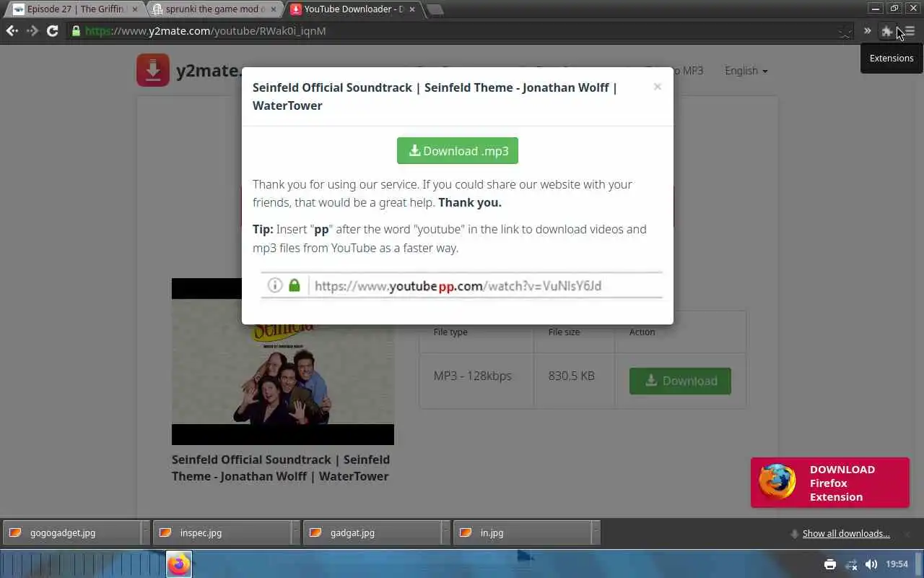Expand options arrow for inspec.jpg download
This screenshot has width=924, height=578.
pyautogui.click(x=295, y=532)
